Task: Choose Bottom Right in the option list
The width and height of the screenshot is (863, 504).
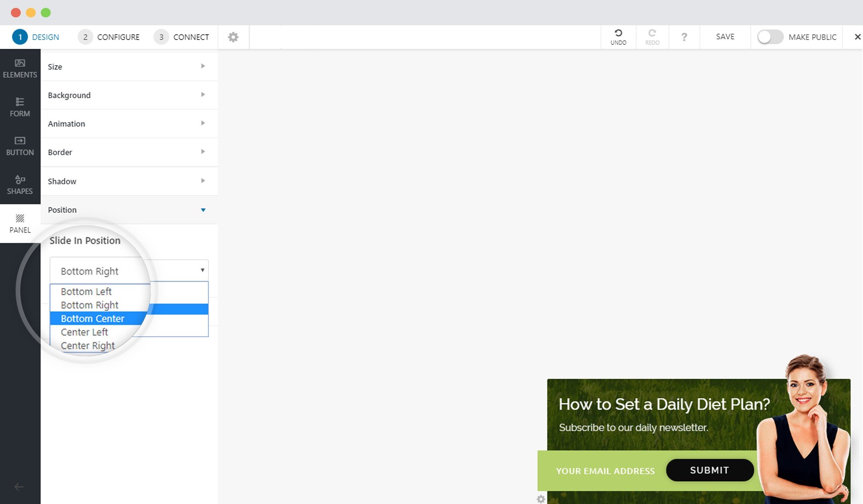Action: [x=129, y=305]
